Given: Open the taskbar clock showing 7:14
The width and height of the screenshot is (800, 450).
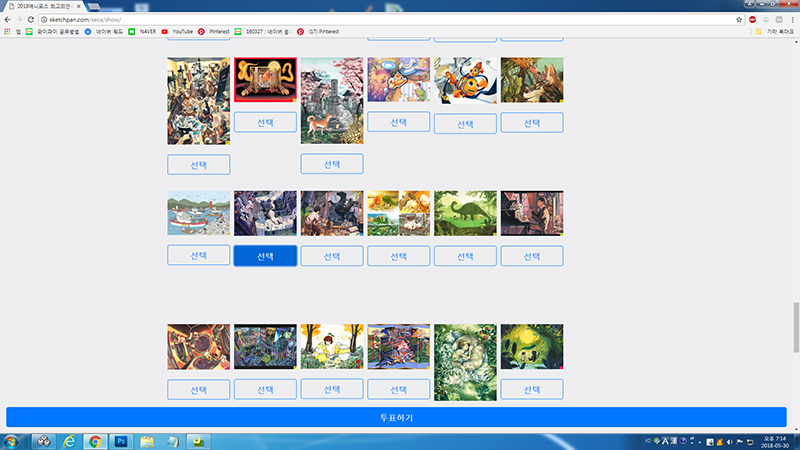Looking at the screenshot, I should (x=774, y=442).
